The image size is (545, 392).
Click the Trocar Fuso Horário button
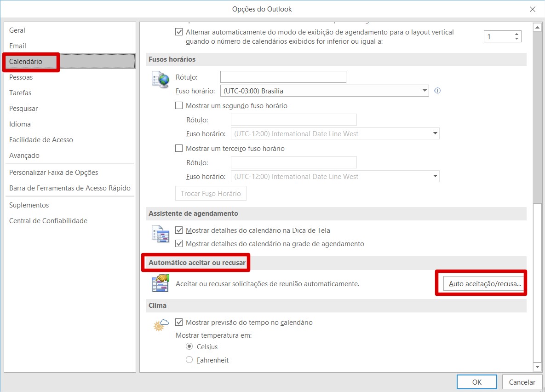[211, 193]
